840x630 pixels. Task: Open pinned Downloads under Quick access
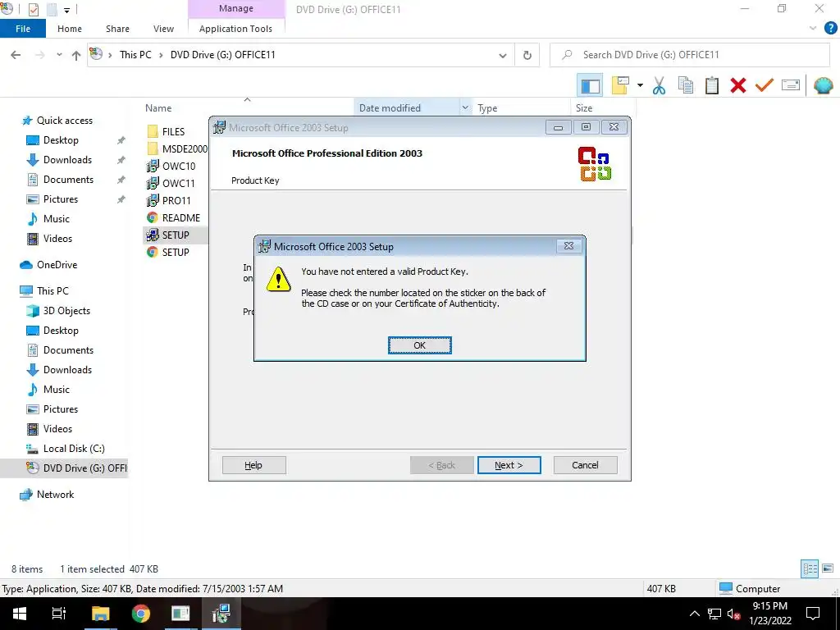tap(67, 160)
